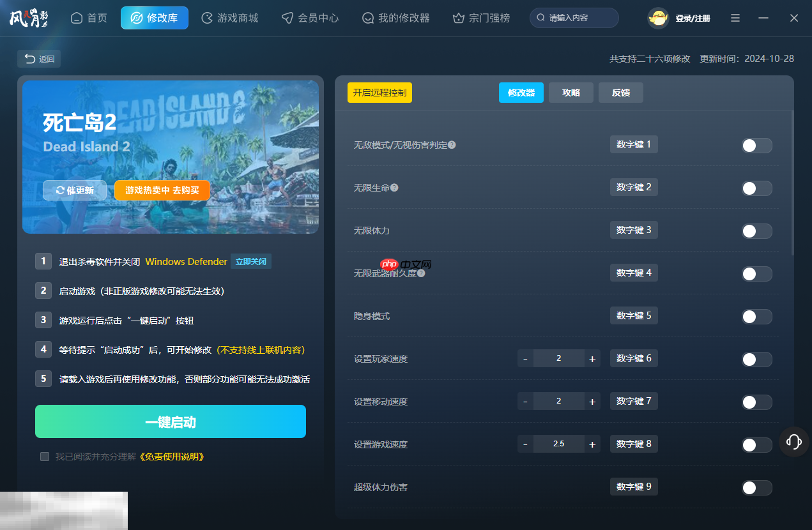Click the 请输入内容 search box

[x=574, y=18]
